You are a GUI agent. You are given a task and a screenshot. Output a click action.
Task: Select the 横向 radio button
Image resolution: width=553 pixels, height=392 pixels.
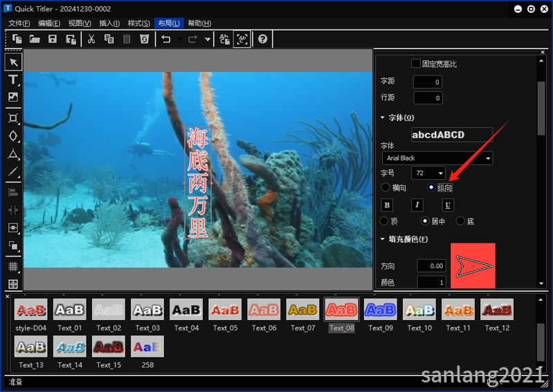[386, 187]
